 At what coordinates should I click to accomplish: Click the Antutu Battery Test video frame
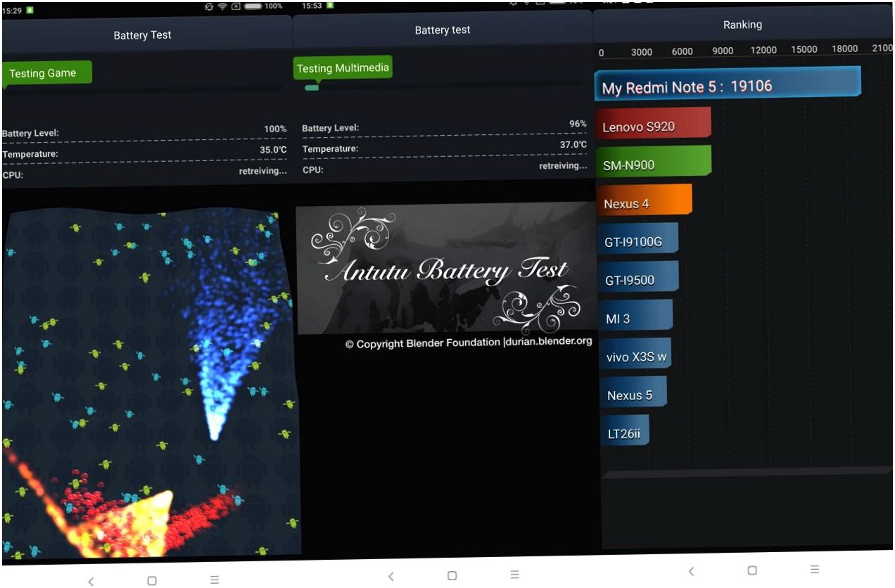click(x=445, y=269)
